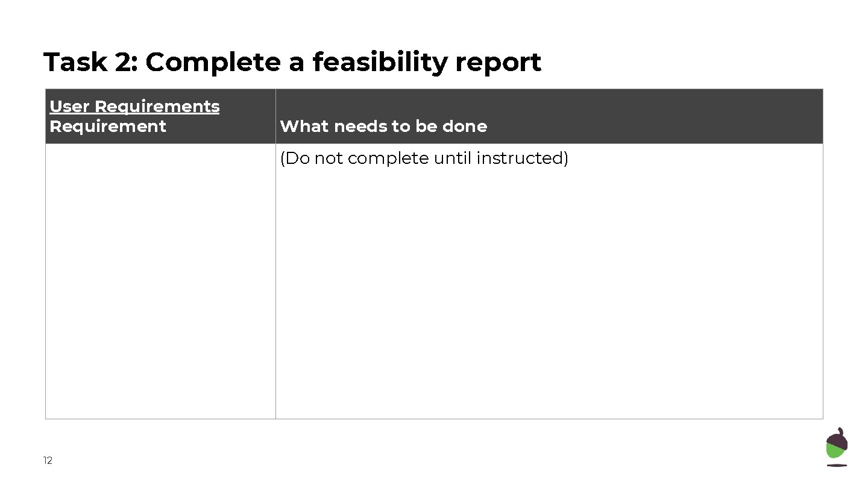Click the slide page number 12
The height and width of the screenshot is (488, 868).
click(48, 461)
